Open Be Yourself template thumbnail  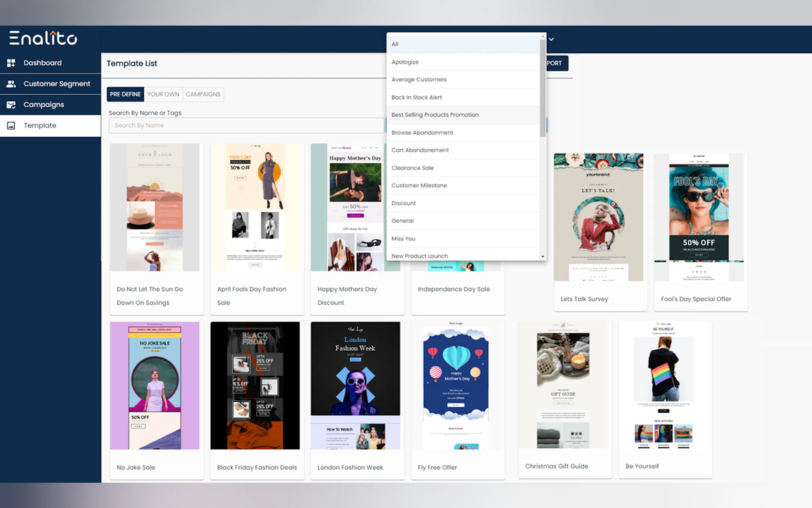(x=664, y=385)
